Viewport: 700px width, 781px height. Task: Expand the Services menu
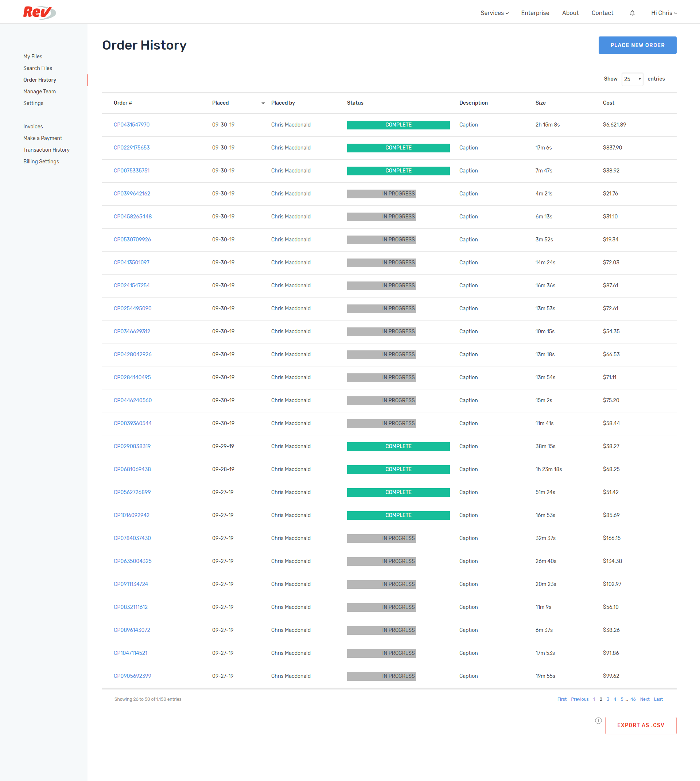coord(494,13)
